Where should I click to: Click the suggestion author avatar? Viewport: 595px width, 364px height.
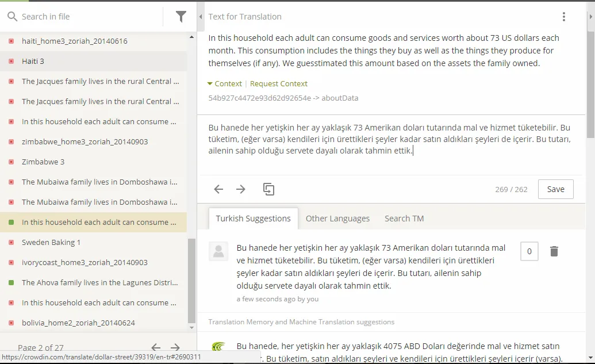click(218, 251)
